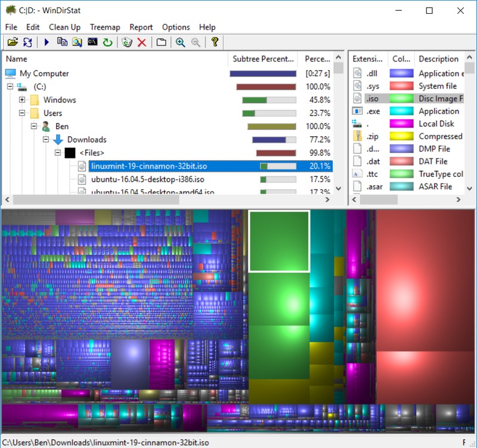Click the Description column header
477x448 pixels.
click(438, 59)
